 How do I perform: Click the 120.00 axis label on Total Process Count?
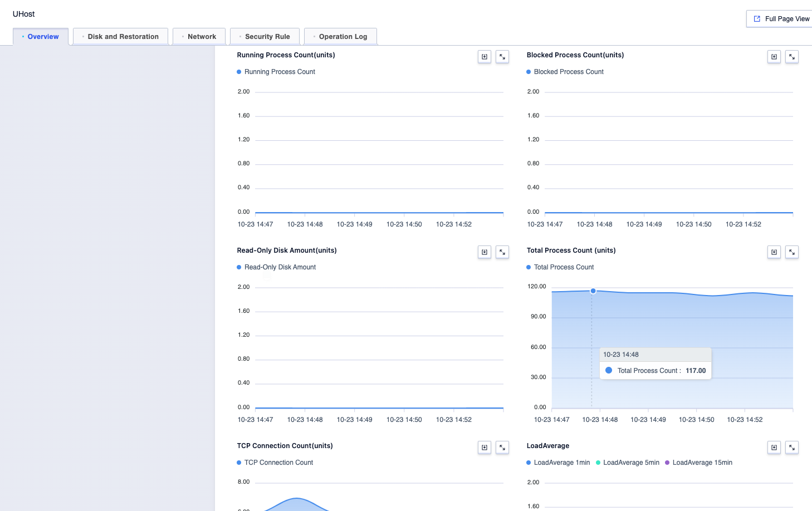pyautogui.click(x=537, y=287)
